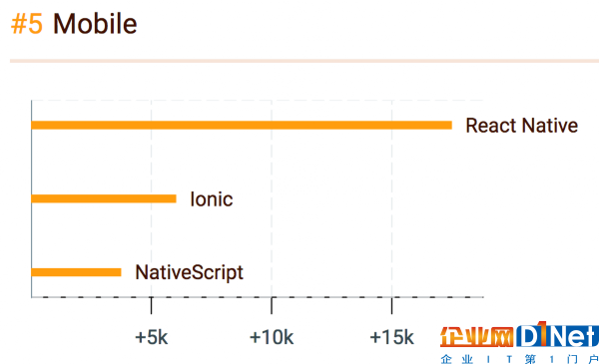The image size is (599, 364).
Task: Select the NativeScript label
Action: (x=189, y=273)
